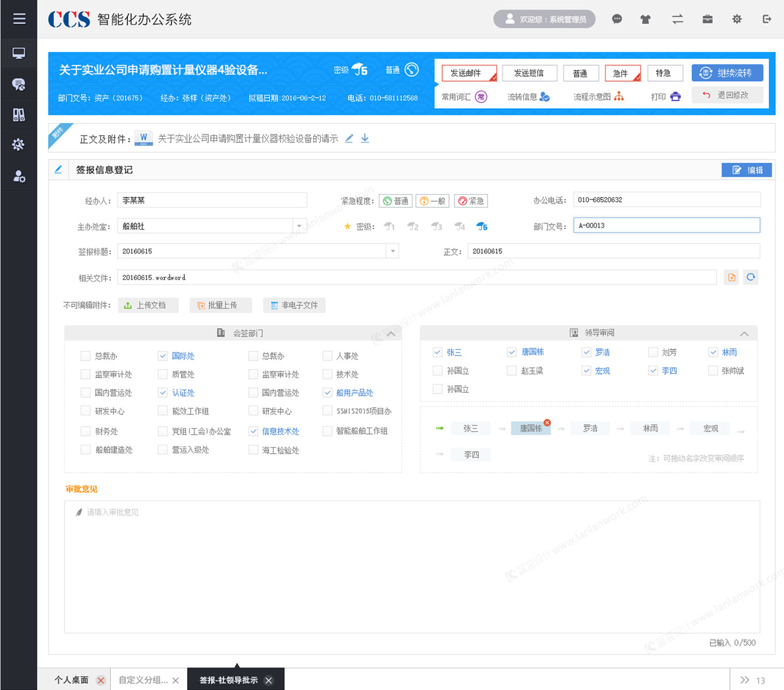784x690 pixels.
Task: Click the pencil edit icon beside the attachment
Action: 348,138
